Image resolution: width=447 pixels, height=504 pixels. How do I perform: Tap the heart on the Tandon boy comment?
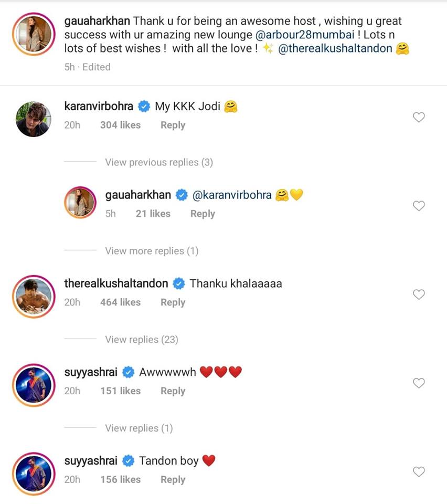tap(419, 471)
